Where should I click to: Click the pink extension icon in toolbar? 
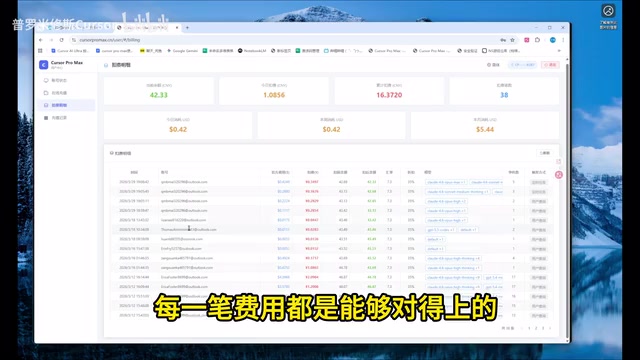[527, 40]
